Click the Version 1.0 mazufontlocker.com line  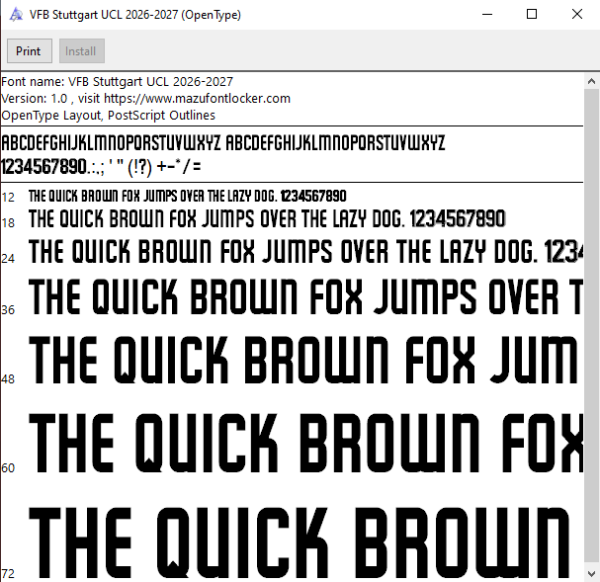pyautogui.click(x=146, y=98)
